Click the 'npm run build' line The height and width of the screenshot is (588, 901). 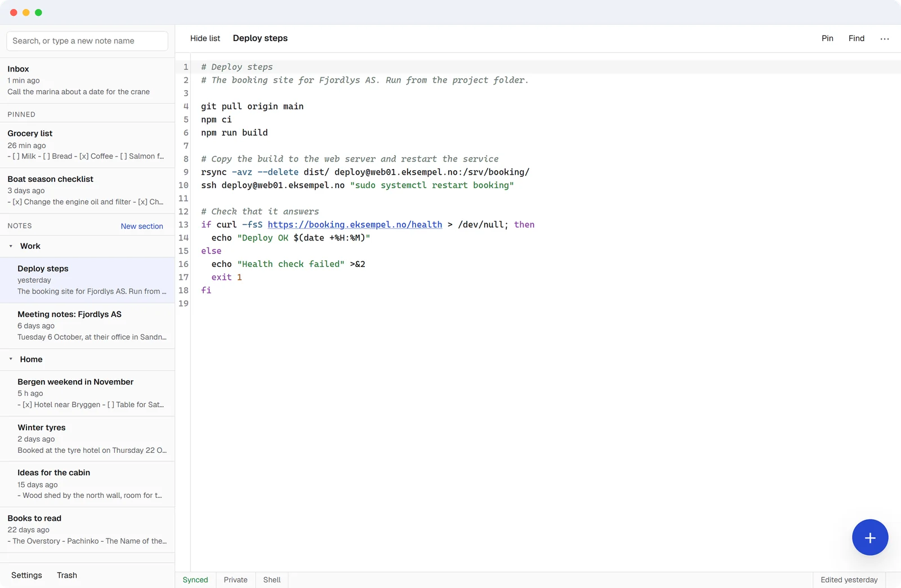(x=234, y=133)
